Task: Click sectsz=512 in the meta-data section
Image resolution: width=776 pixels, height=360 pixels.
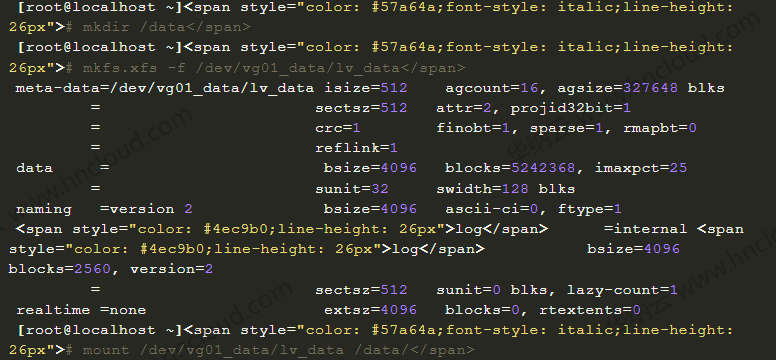Action: point(361,108)
